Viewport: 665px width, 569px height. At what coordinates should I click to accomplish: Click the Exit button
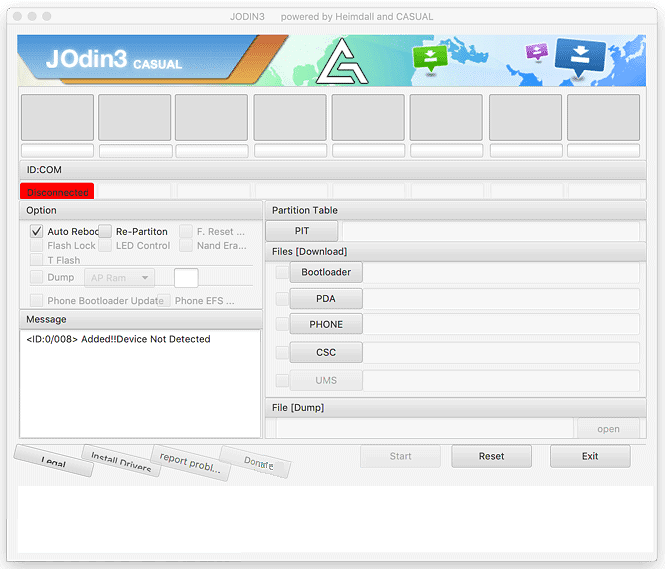[x=590, y=456]
